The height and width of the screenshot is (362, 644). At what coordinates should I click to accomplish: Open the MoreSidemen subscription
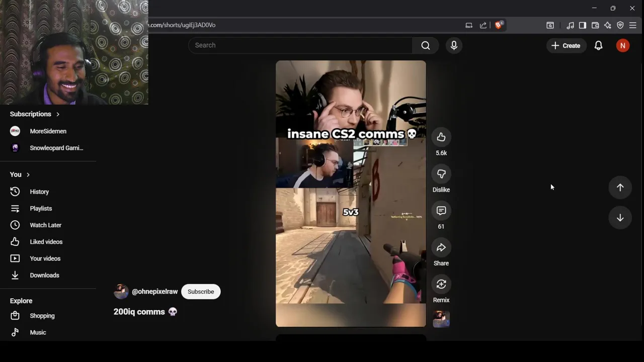(x=48, y=131)
